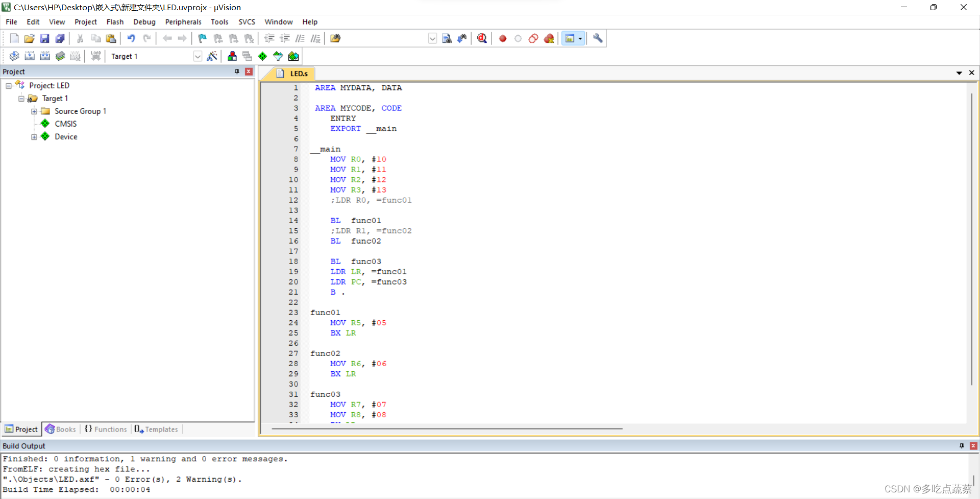The image size is (980, 499).
Task: Open the Target 1 selection dropdown
Action: (x=198, y=56)
